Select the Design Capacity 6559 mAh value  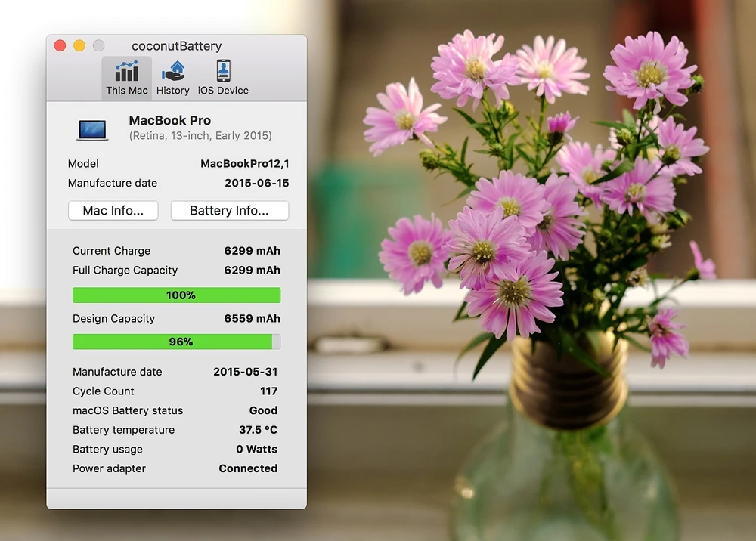pos(252,319)
